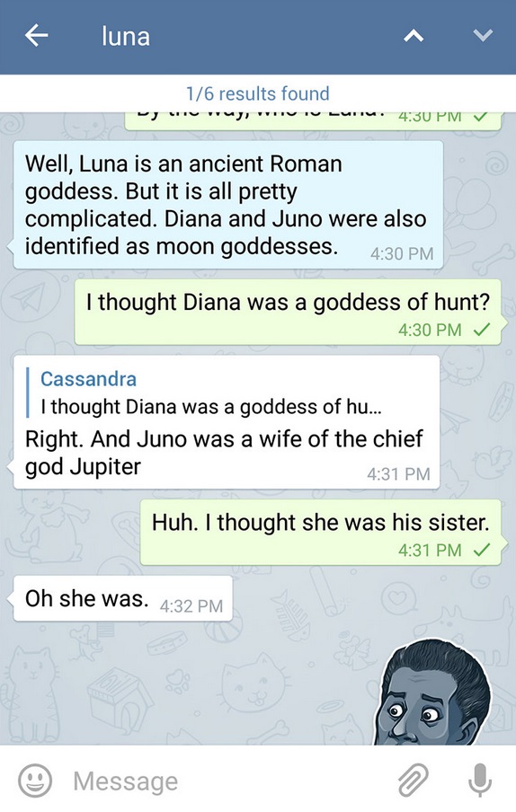Screen dimensions: 516x812
Task: Click the 'luna' search query text
Action: coord(126,36)
